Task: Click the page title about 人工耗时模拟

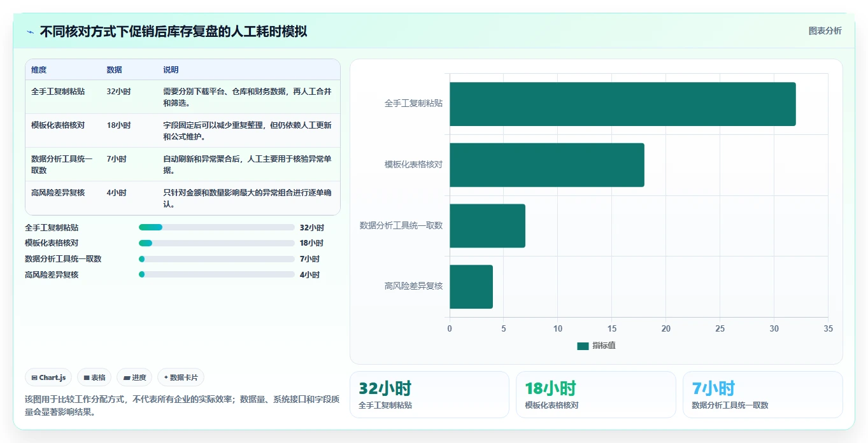Action: click(173, 31)
